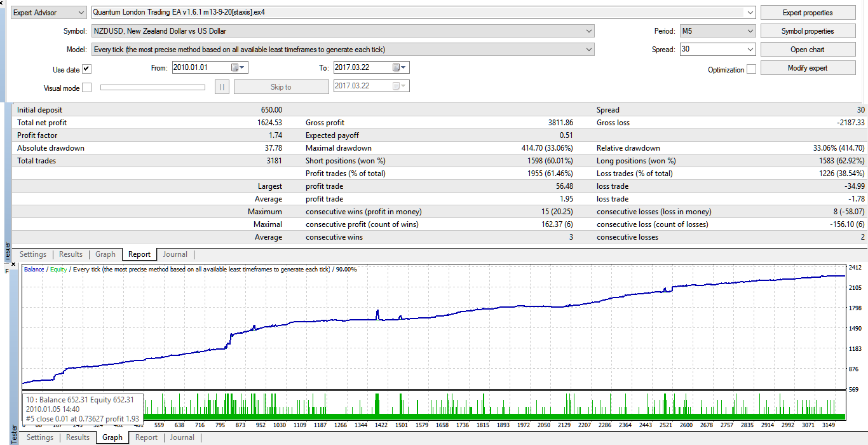Expand the To date 2017.03.22 picker arrow
Viewport: 868px width, 445px height.
coord(404,67)
